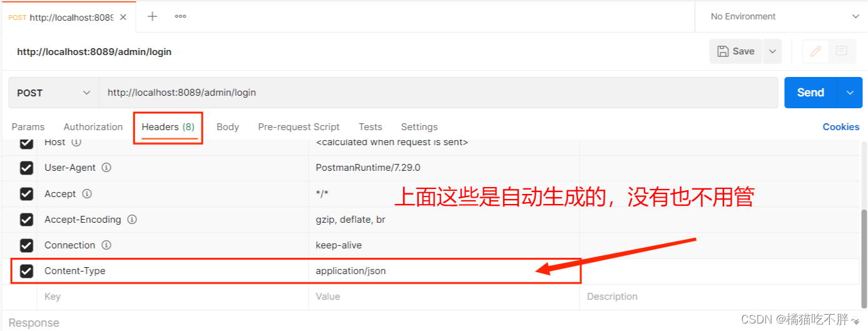Click the Save button

[x=736, y=51]
